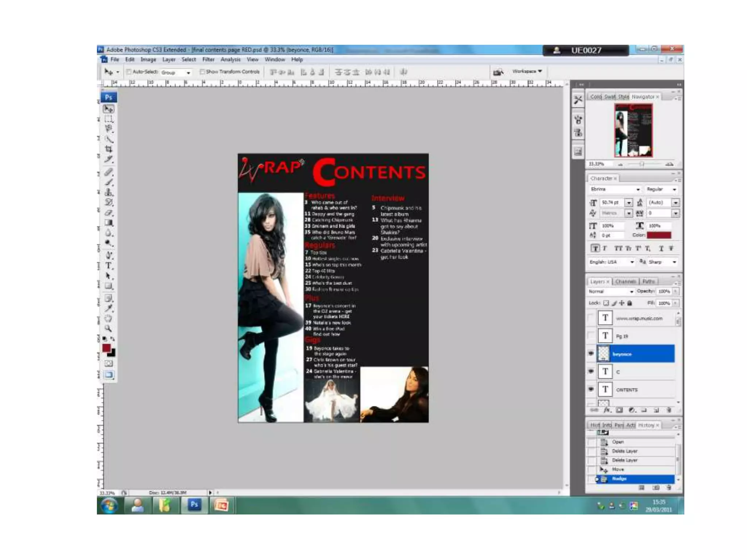Select the Hand tool
The image size is (747, 560).
click(x=109, y=319)
